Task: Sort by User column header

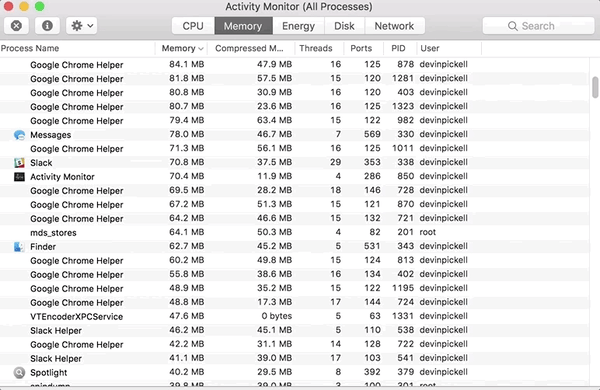Action: click(x=449, y=48)
